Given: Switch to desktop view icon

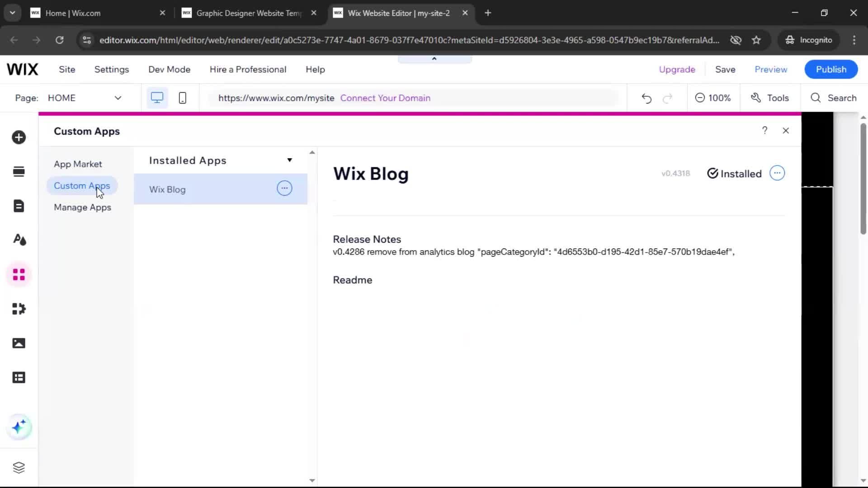Looking at the screenshot, I should [x=157, y=98].
